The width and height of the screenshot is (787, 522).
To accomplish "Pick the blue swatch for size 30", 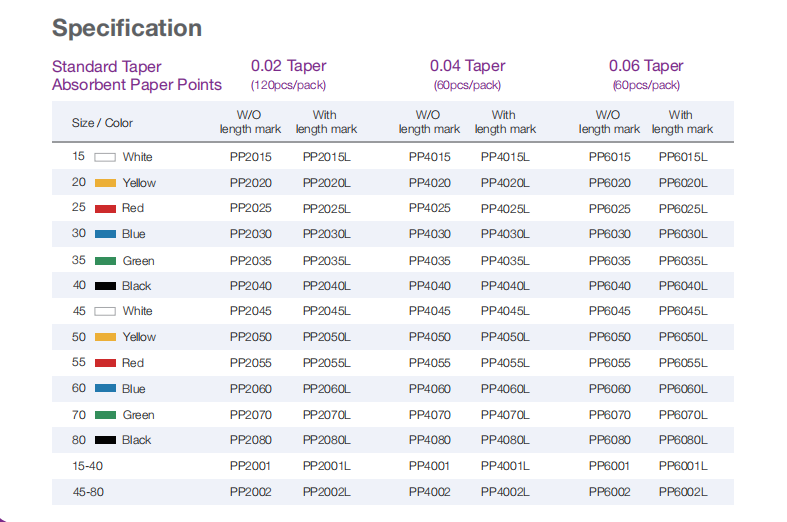I will [x=105, y=234].
